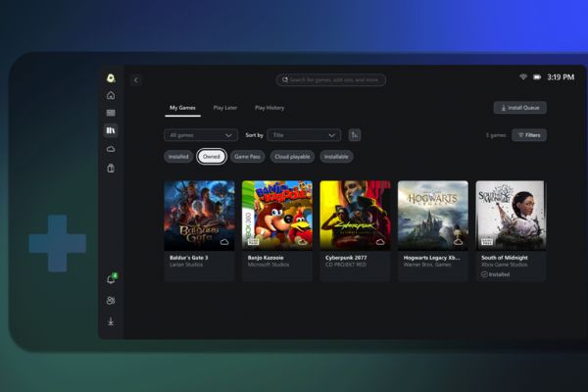Click cloud icon on Banjo Kazooie cover
Image resolution: width=588 pixels, height=392 pixels.
tap(302, 242)
